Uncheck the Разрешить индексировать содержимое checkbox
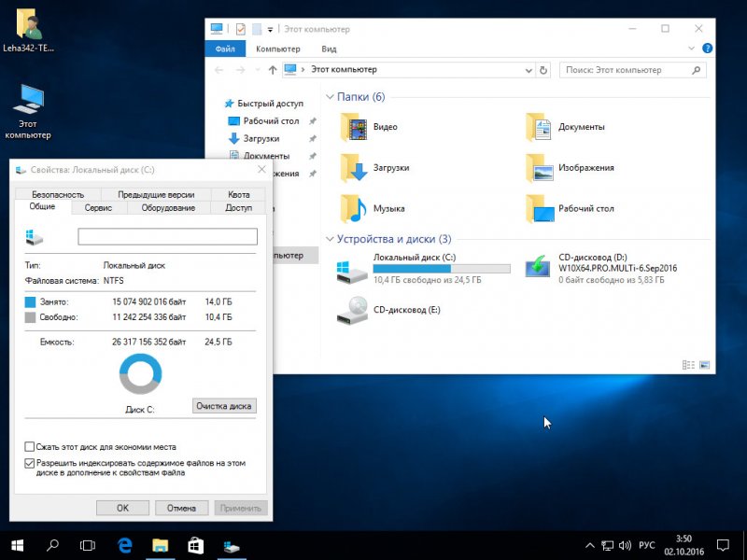This screenshot has height=560, width=747. (30, 462)
